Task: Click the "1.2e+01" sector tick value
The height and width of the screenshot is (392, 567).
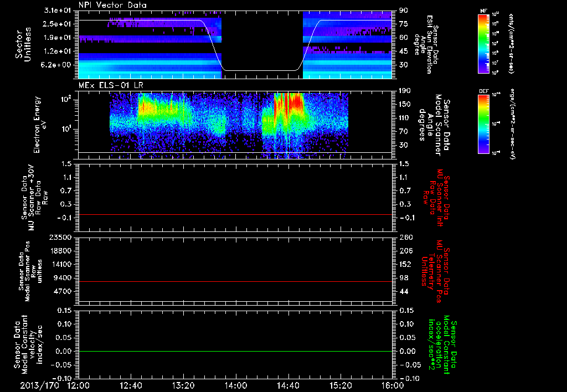Action: click(58, 51)
